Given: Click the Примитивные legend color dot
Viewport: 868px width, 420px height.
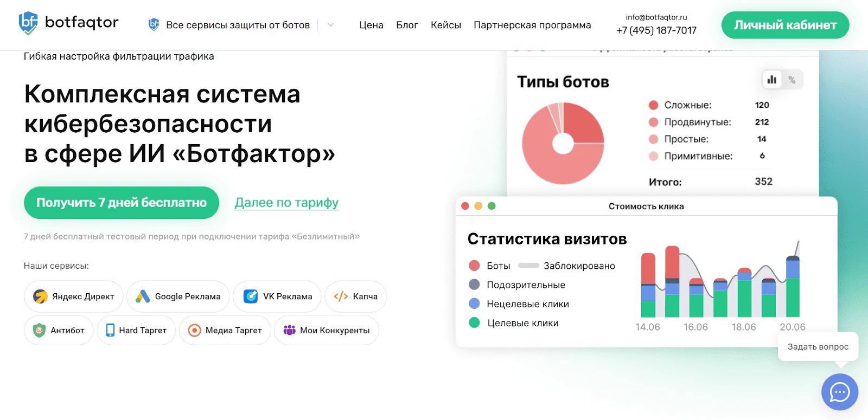Looking at the screenshot, I should [x=653, y=156].
